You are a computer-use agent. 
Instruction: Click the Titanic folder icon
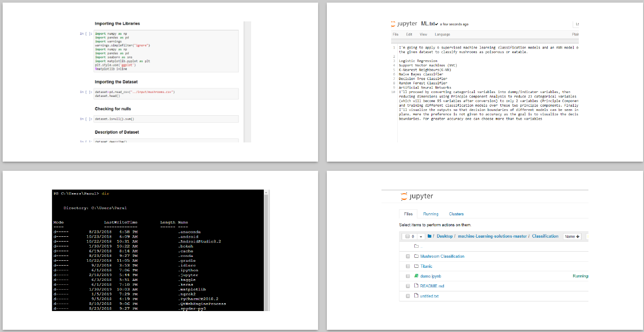pyautogui.click(x=416, y=266)
